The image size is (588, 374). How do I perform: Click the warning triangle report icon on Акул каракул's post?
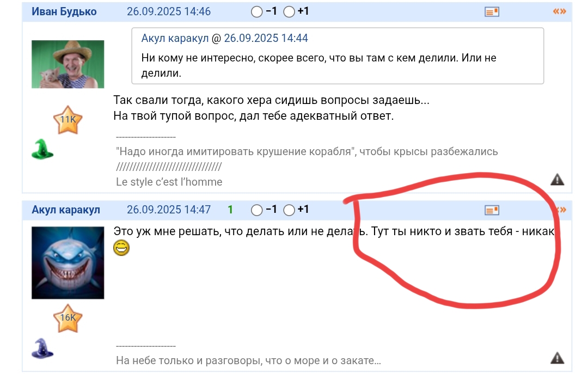point(558,358)
